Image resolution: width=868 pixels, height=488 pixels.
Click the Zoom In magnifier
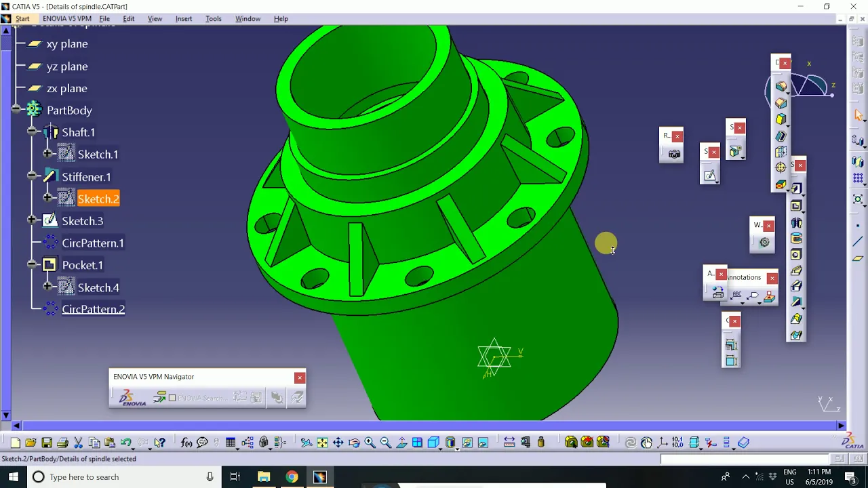370,443
